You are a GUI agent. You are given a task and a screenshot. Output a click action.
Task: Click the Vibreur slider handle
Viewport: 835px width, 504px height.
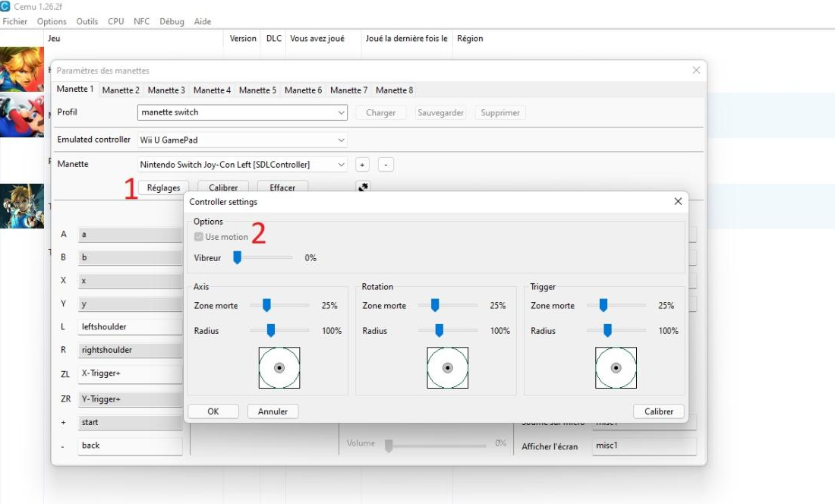237,258
